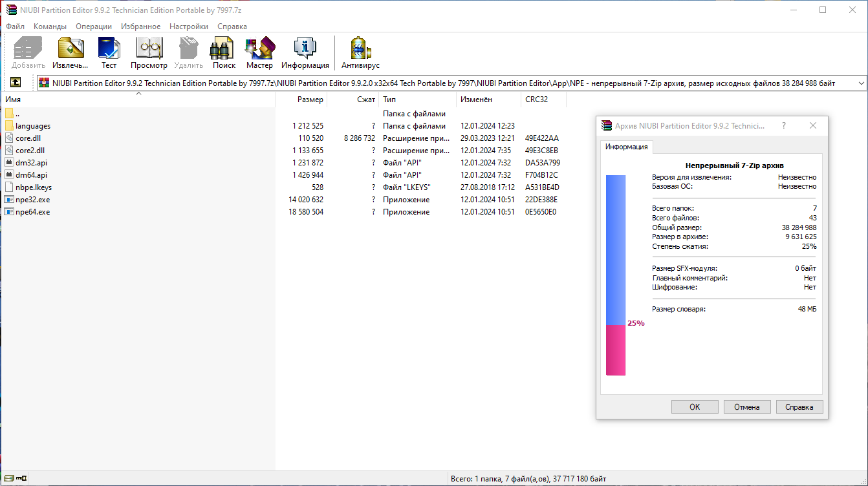Open the Файл menu
This screenshot has height=486, width=868.
(x=15, y=26)
